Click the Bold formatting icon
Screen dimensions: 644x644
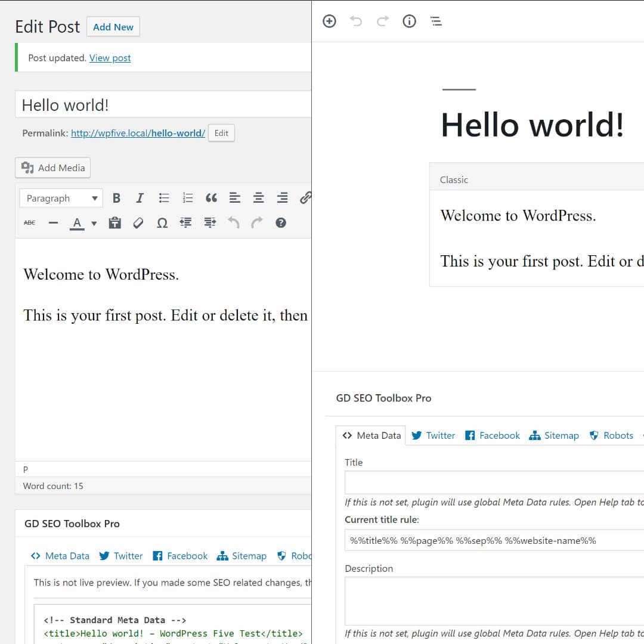pyautogui.click(x=117, y=199)
